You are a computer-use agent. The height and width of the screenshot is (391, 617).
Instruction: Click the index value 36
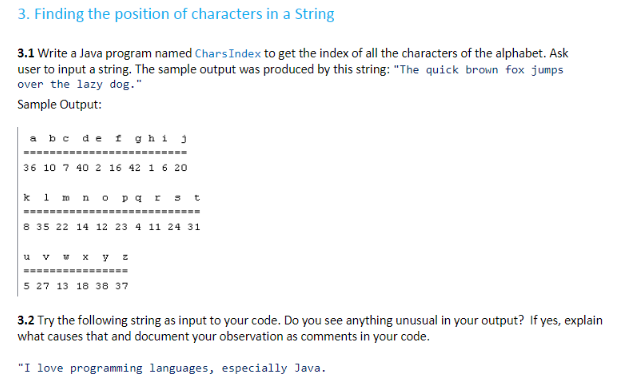pos(30,168)
